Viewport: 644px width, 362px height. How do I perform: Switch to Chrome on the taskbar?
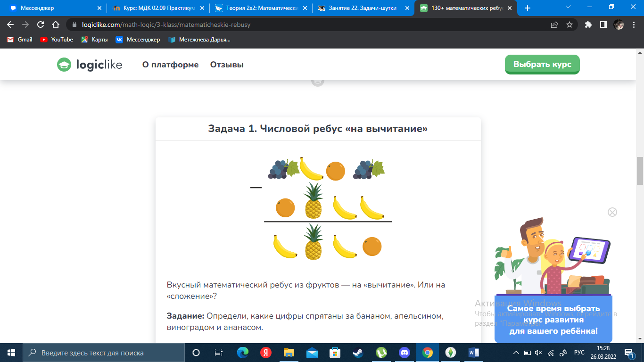pos(428,352)
